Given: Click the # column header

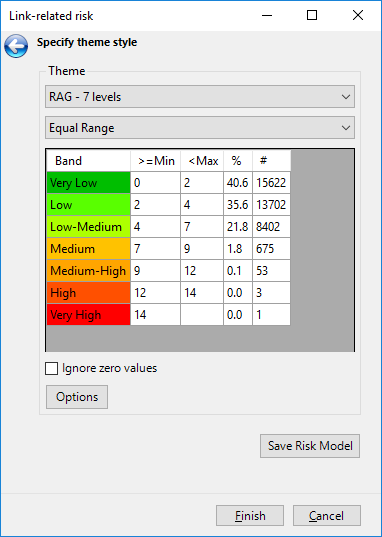Looking at the screenshot, I should (x=272, y=161).
